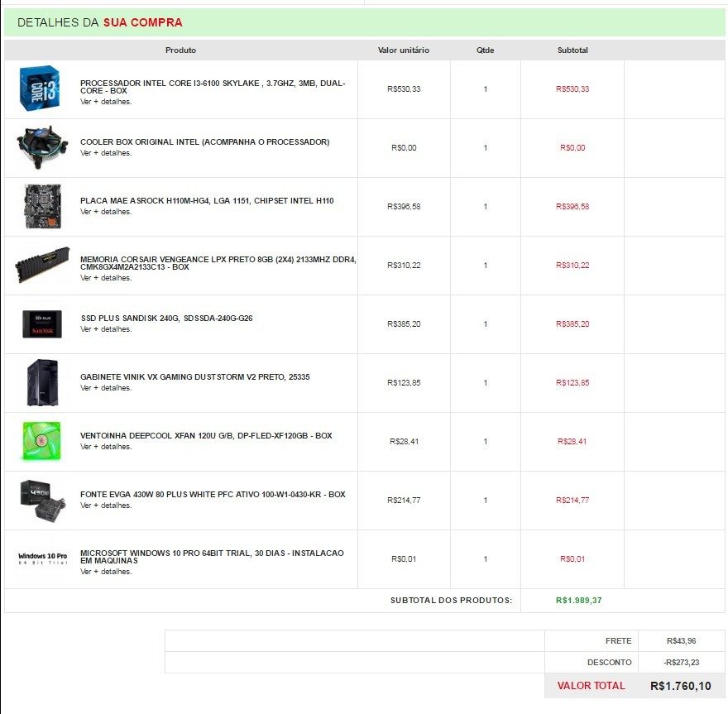The width and height of the screenshot is (728, 714).
Task: Open 'Ver + detalhes' under Gabinete Vinik
Action: click(106, 388)
